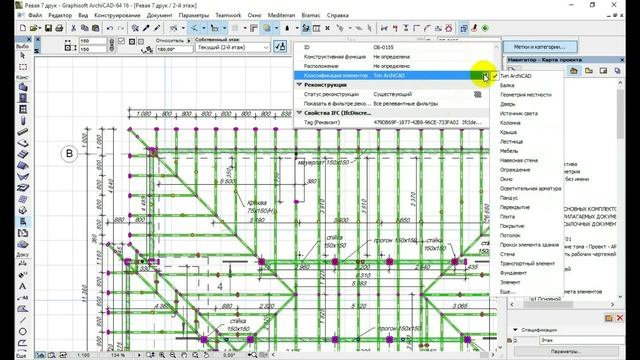Select the Text tool letter A
The height and width of the screenshot is (360, 640).
(23, 287)
